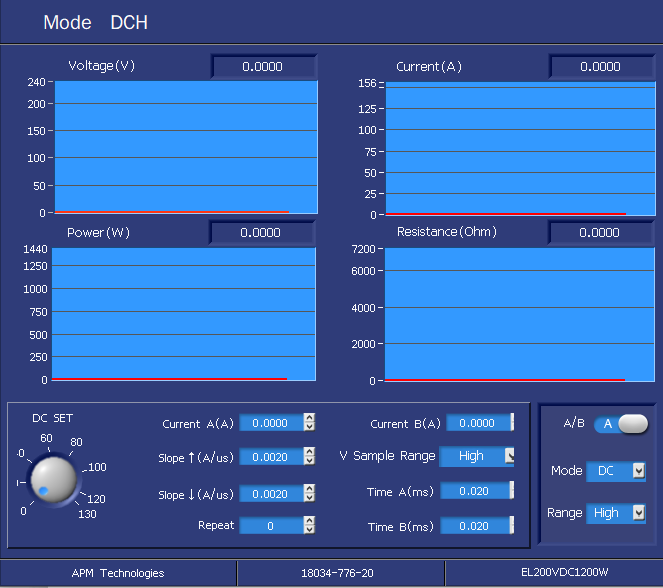Viewport: 663px width, 588px height.
Task: Click the Voltage(V) graph area
Action: 186,146
